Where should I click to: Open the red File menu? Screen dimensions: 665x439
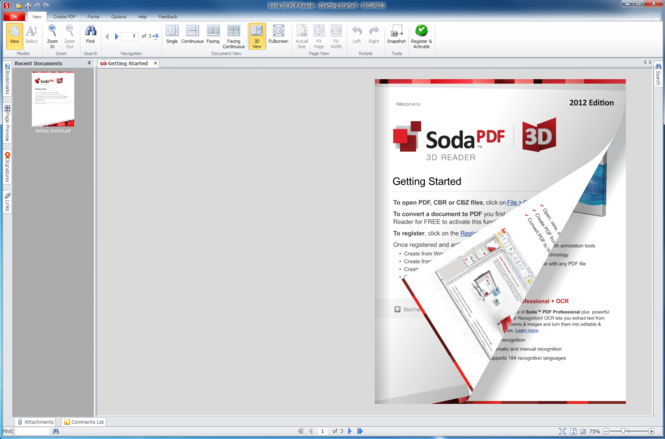pyautogui.click(x=14, y=17)
